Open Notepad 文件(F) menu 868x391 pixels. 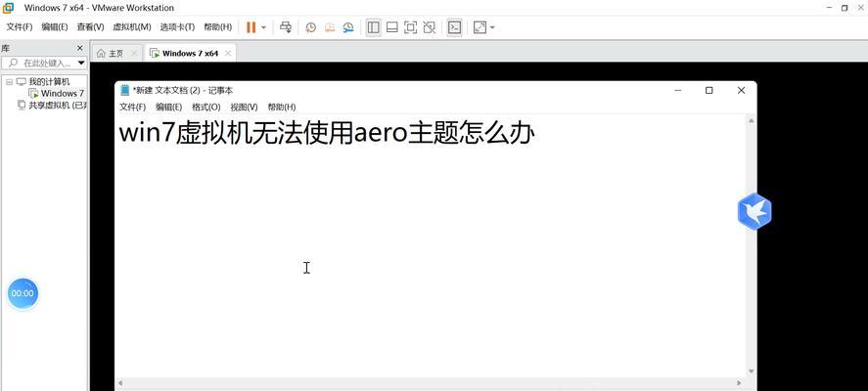[133, 107]
